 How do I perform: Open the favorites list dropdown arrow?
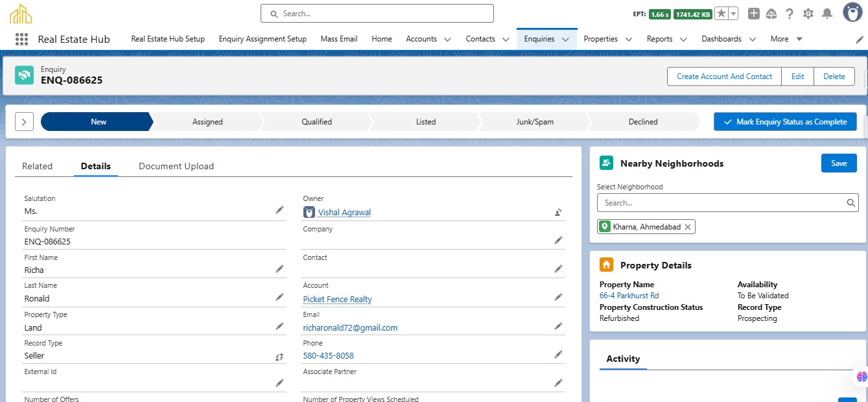(x=733, y=14)
